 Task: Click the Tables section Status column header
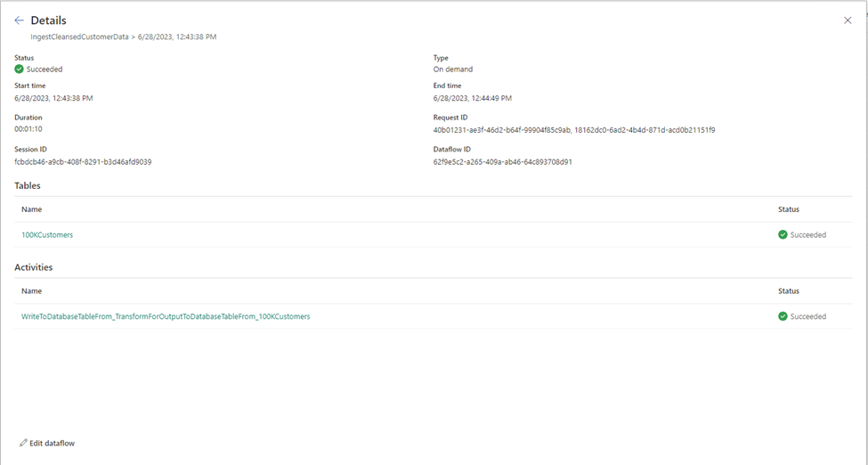789,209
